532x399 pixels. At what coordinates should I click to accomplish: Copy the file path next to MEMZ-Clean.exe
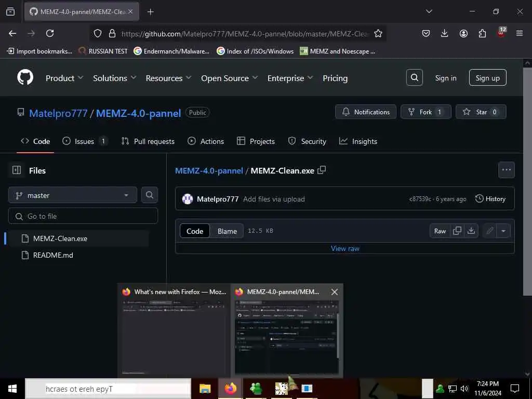(322, 170)
